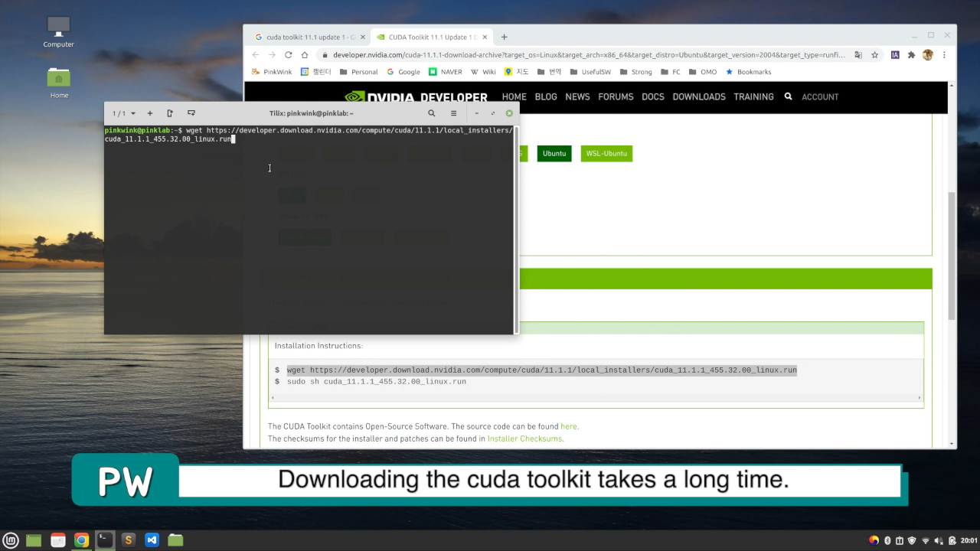Open the volume control in system tray
The image size is (980, 551).
939,540
